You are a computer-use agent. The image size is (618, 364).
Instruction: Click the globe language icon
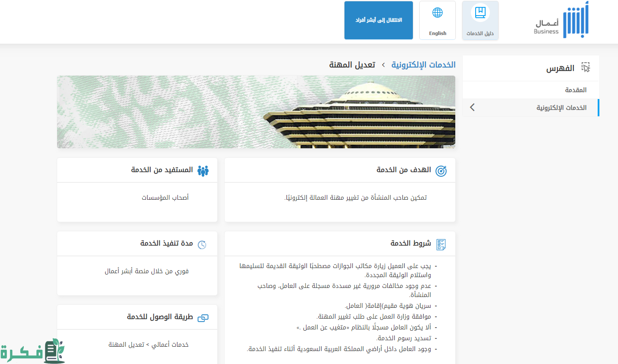click(437, 13)
